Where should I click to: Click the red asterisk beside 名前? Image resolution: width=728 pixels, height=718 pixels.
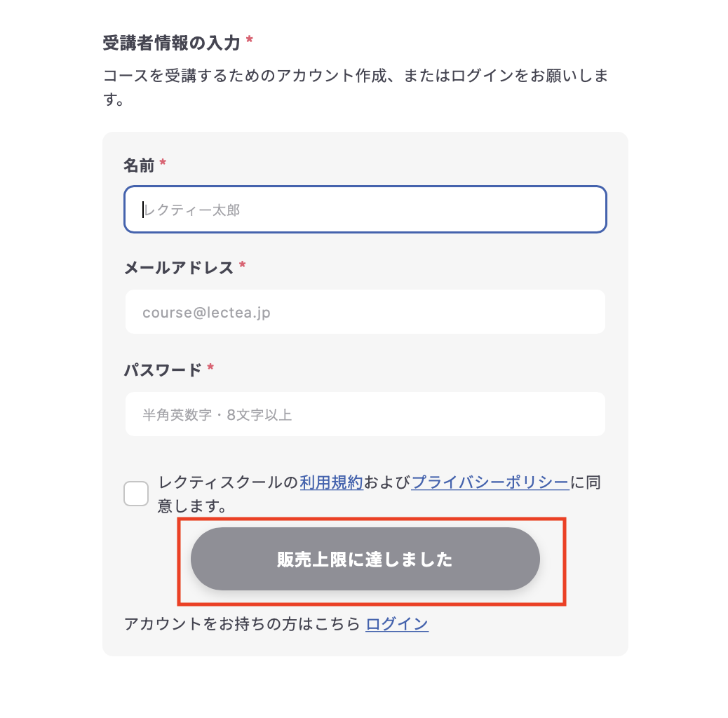(163, 164)
